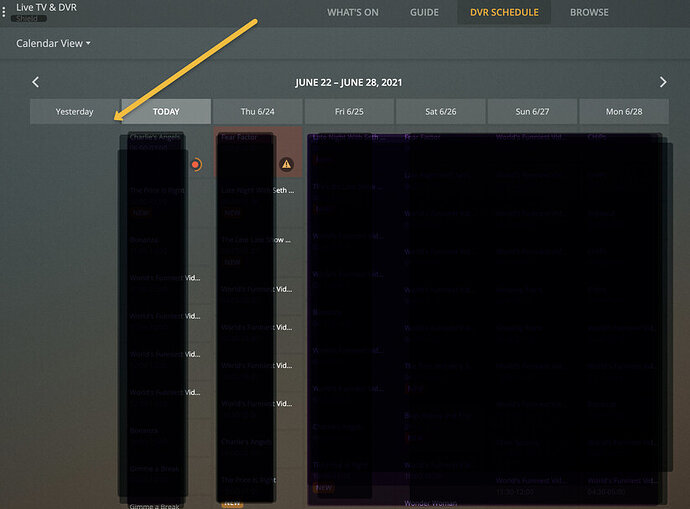690x509 pixels.
Task: Click the warning triangle icon in Thu 6/24 column
Action: coord(286,165)
